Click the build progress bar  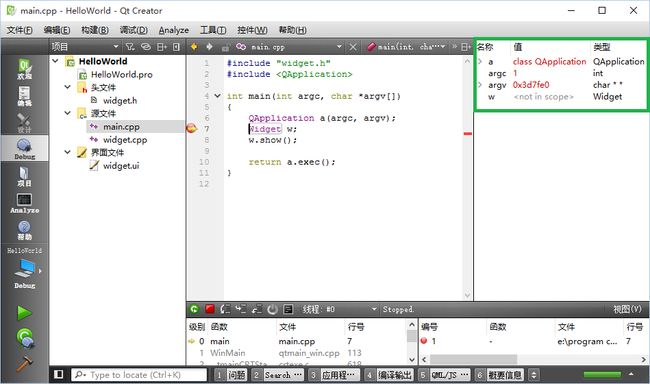(602, 374)
